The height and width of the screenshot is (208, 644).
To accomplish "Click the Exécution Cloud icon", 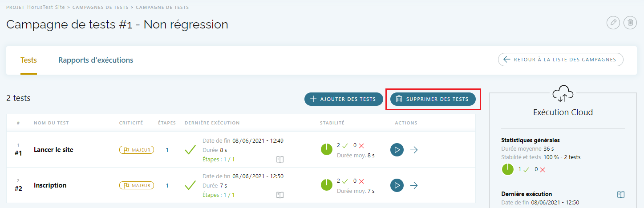I will 563,93.
